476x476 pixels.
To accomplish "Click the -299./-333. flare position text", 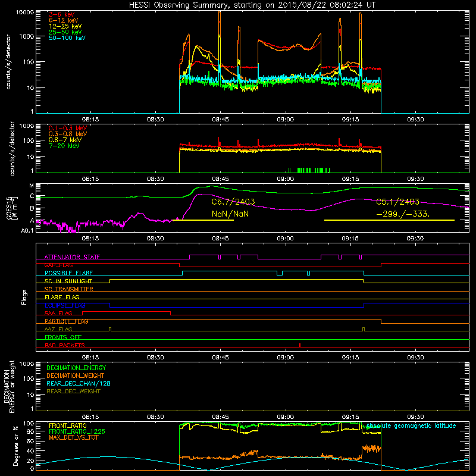I will click(403, 214).
